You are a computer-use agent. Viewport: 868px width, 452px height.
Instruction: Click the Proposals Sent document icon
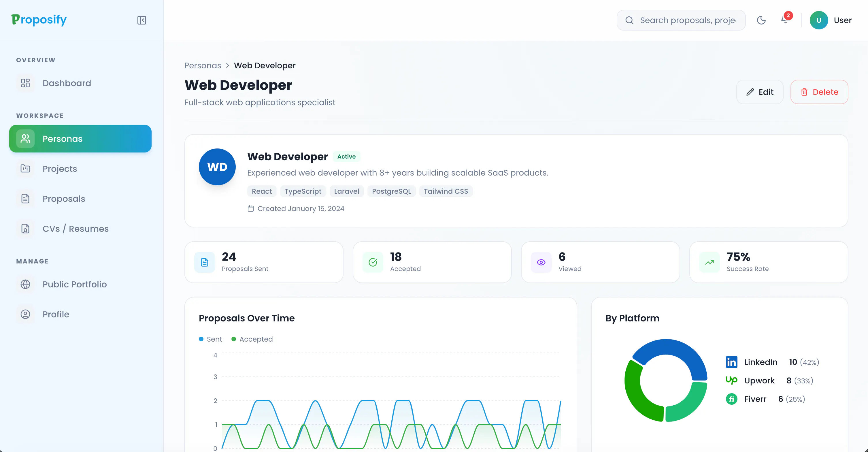[205, 262]
